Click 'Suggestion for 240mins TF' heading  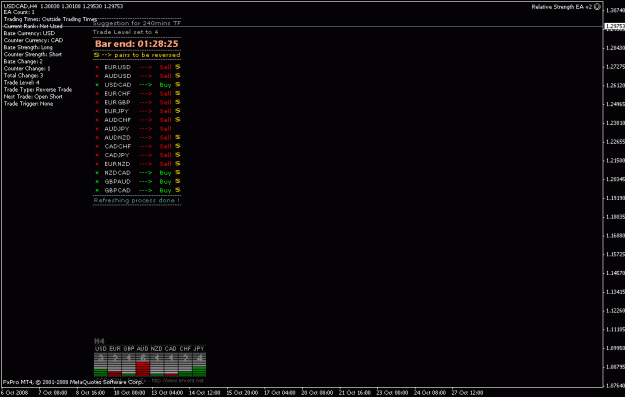(x=137, y=23)
